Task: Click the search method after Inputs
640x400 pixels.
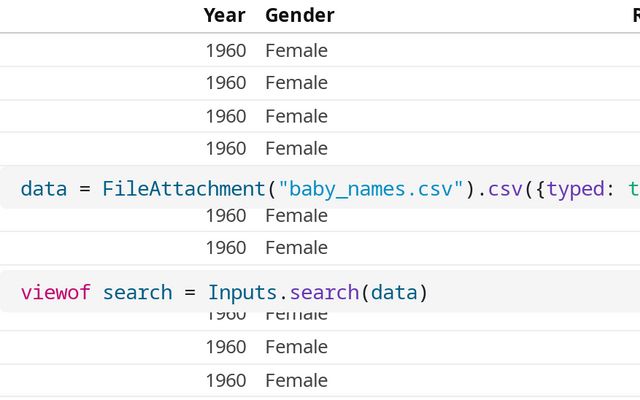Action: coord(325,293)
